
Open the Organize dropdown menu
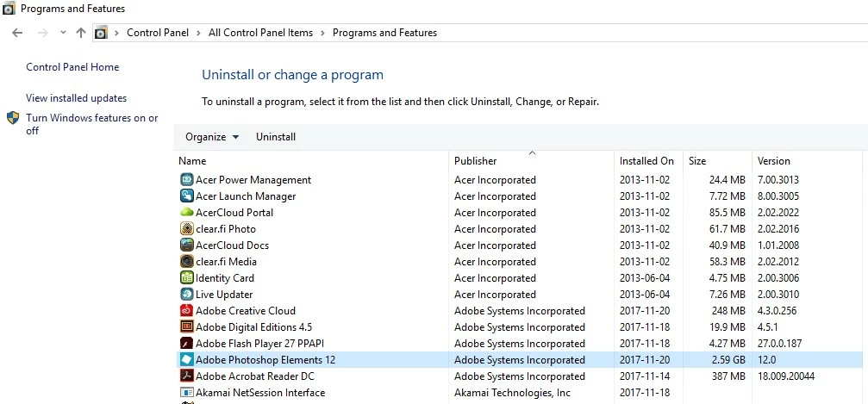click(212, 137)
